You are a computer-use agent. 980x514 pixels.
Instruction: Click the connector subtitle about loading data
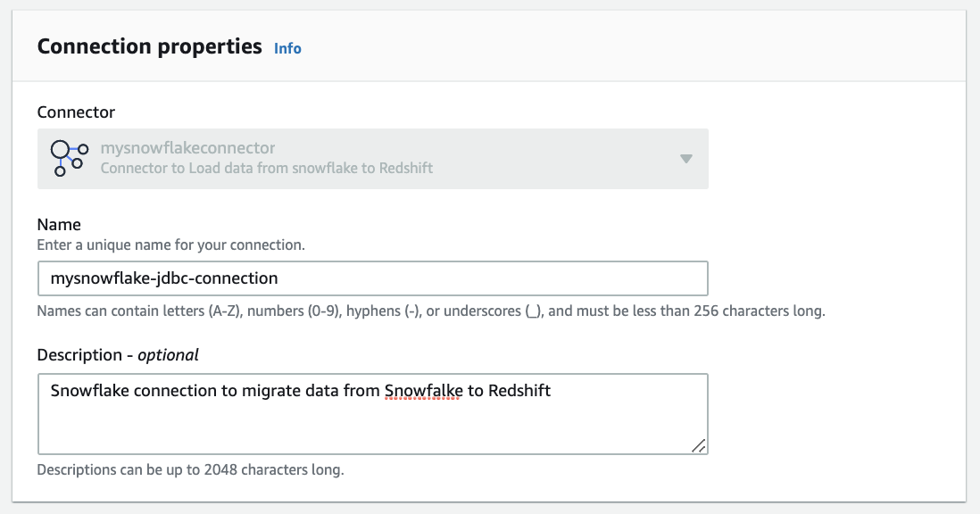coord(266,168)
